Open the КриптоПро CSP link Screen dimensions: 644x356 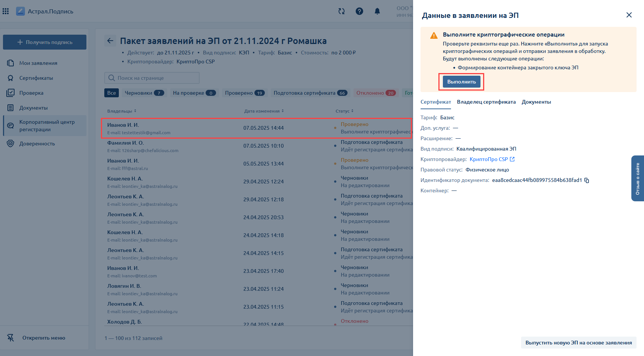tap(489, 159)
